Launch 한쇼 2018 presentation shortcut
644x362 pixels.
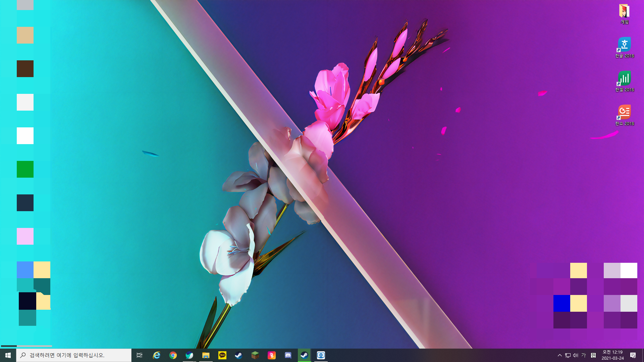[x=624, y=115]
